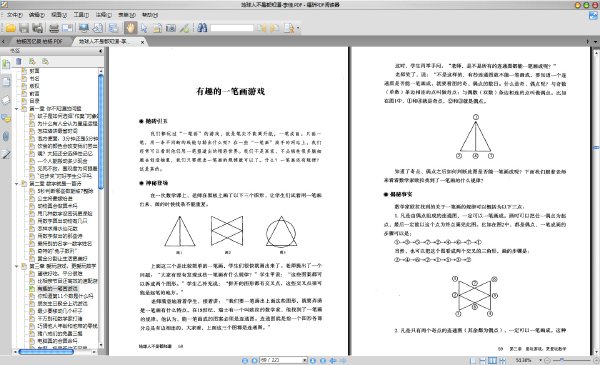The width and height of the screenshot is (600, 365).
Task: Click the zoom slider handle
Action: [x=561, y=360]
